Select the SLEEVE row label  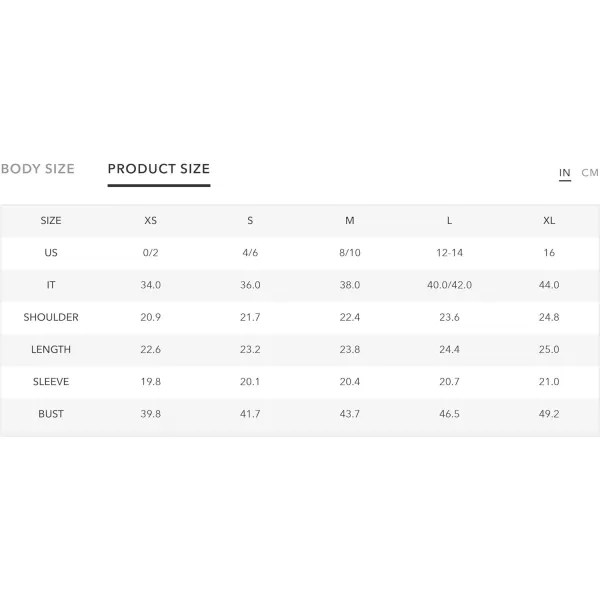click(x=51, y=382)
